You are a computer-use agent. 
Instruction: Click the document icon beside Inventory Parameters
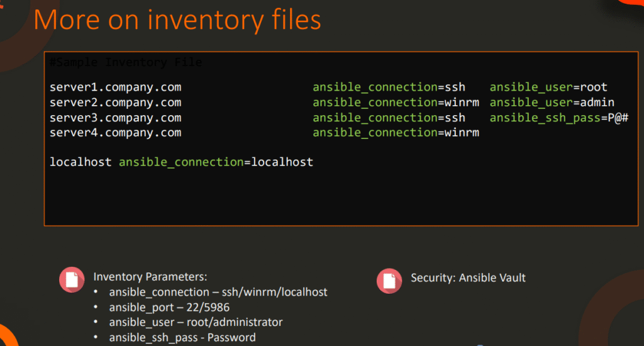pos(72,281)
